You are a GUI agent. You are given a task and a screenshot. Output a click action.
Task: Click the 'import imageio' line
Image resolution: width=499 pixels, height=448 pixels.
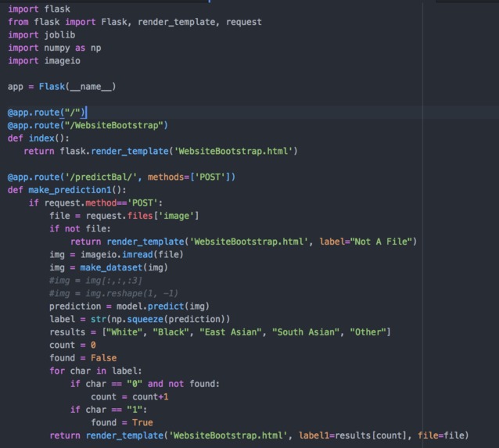click(44, 60)
